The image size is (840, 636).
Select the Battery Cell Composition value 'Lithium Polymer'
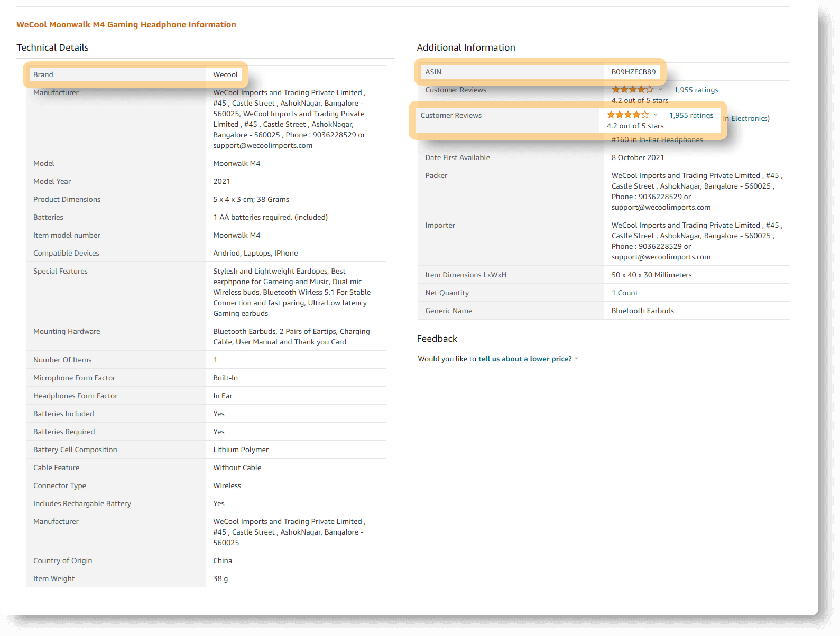tap(241, 450)
